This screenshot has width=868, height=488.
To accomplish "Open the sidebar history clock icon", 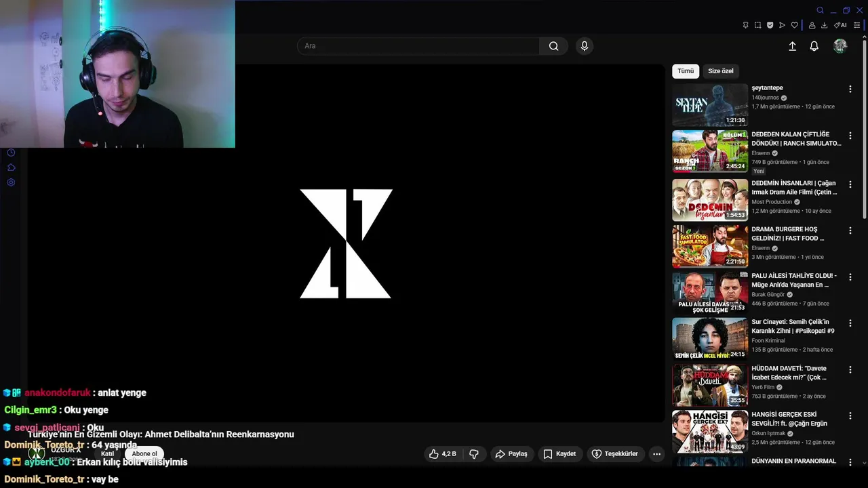I will pyautogui.click(x=11, y=152).
